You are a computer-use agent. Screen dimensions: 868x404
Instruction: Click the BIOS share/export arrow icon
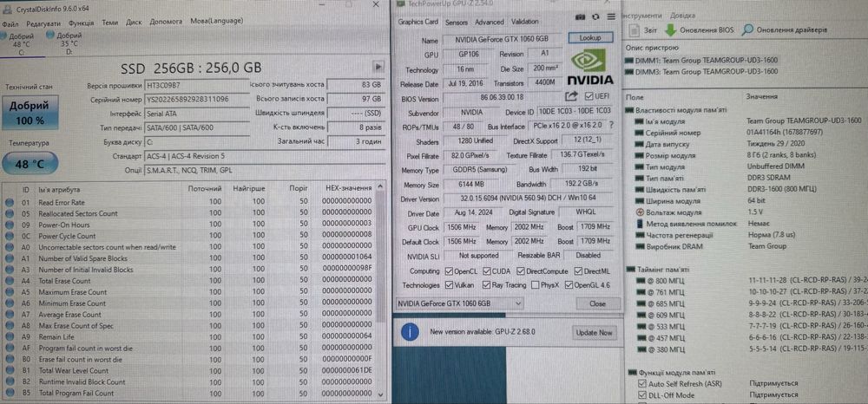[572, 96]
